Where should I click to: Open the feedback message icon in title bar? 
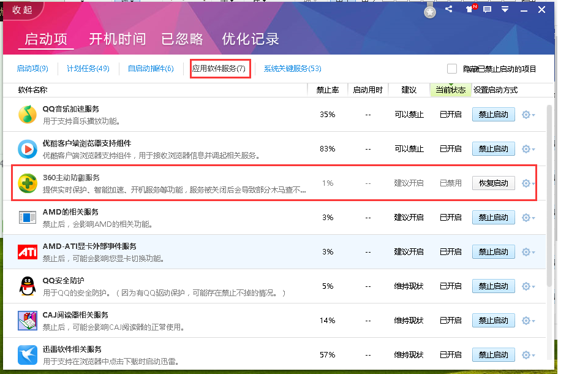pos(487,9)
